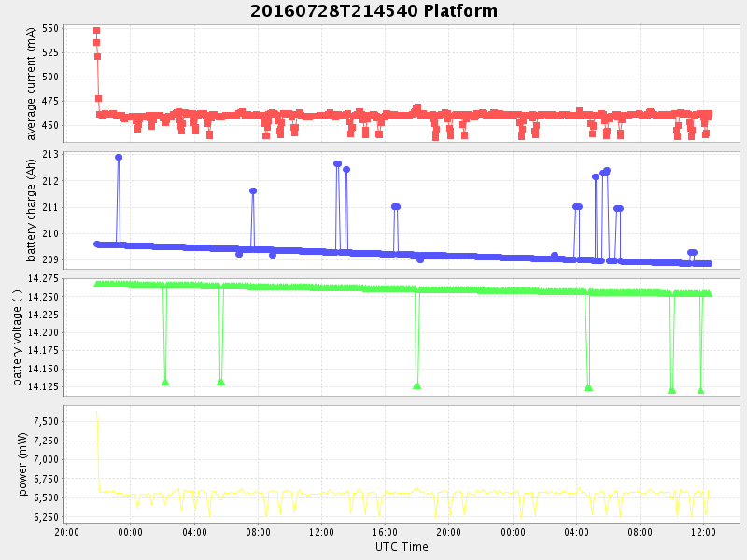Click the leftmost '20:00' time tick label
This screenshot has width=747, height=560.
pos(66,531)
